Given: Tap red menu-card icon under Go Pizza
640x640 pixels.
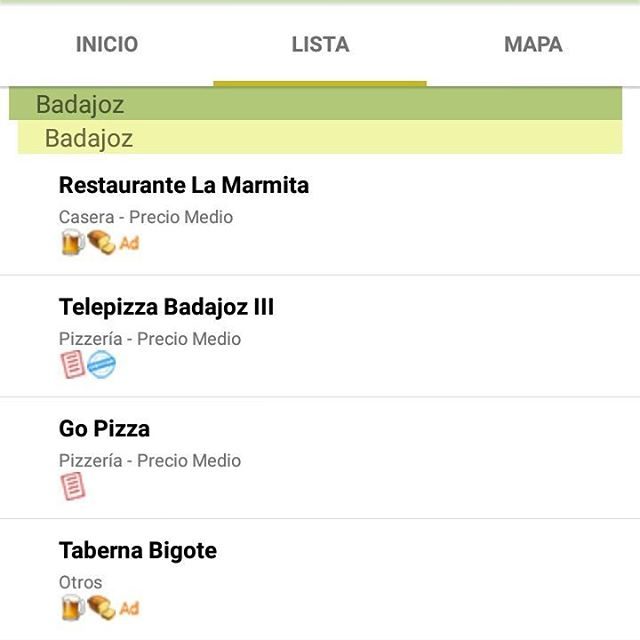Looking at the screenshot, I should (72, 487).
